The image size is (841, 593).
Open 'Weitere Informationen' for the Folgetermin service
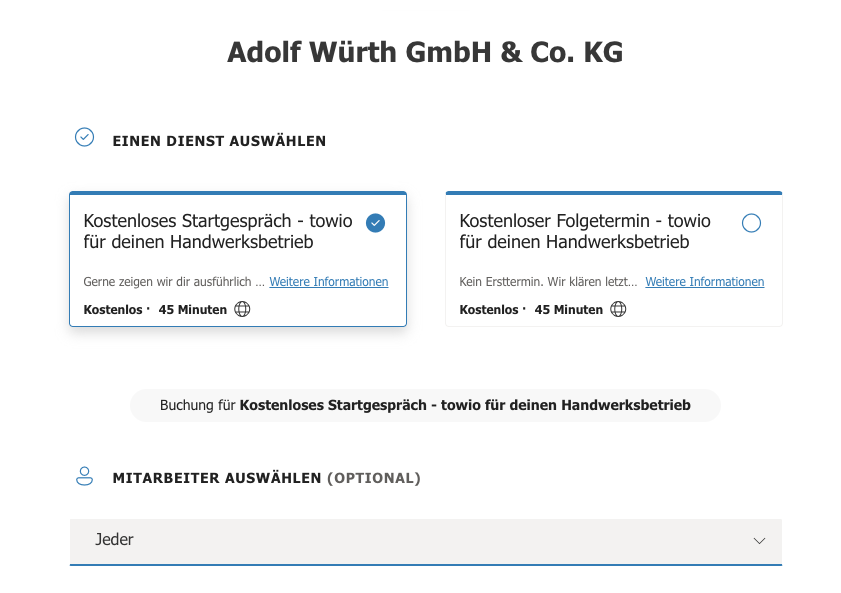pos(704,282)
